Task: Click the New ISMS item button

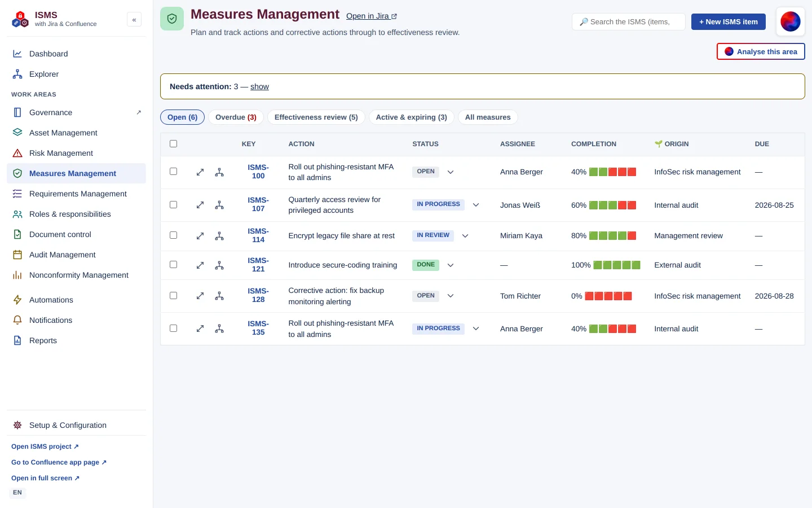Action: (x=729, y=21)
